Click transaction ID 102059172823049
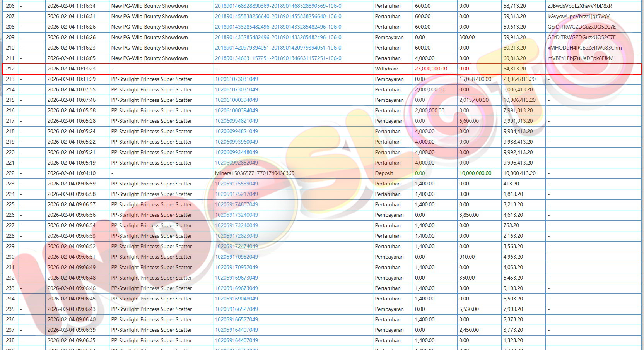The image size is (644, 350). pyautogui.click(x=236, y=236)
